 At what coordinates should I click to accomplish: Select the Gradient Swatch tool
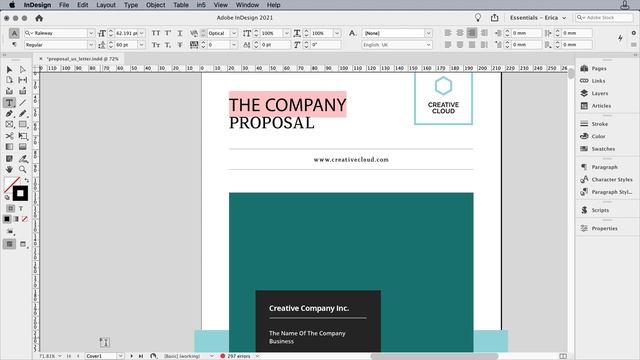pos(9,147)
